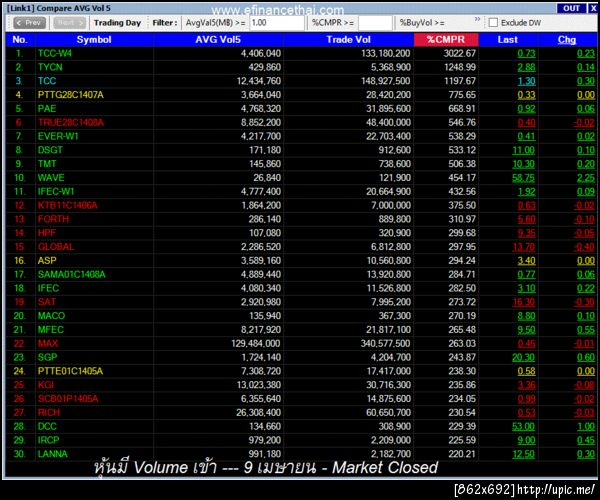Open last price 58.75 for WAVE
The image size is (600, 500).
click(524, 178)
